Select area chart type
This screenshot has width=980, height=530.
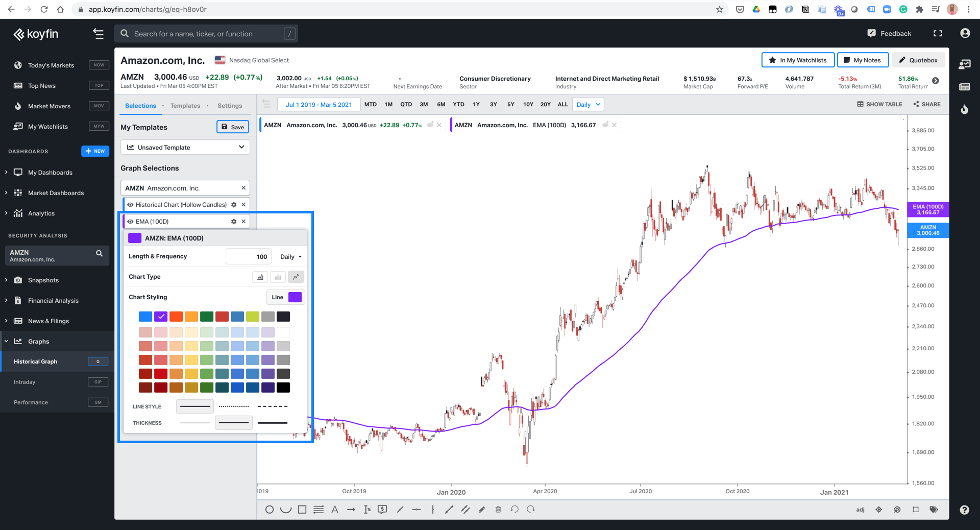260,277
